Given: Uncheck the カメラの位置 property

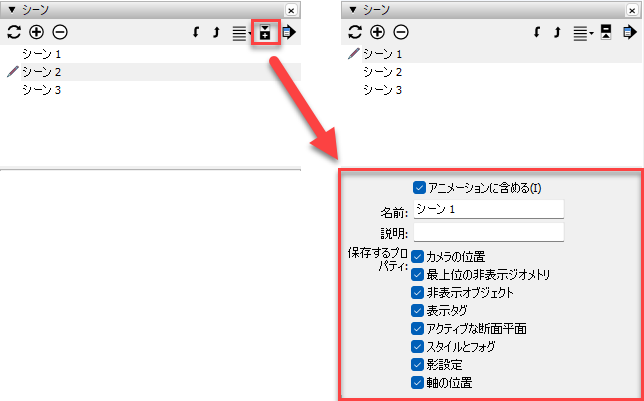Looking at the screenshot, I should tap(418, 257).
